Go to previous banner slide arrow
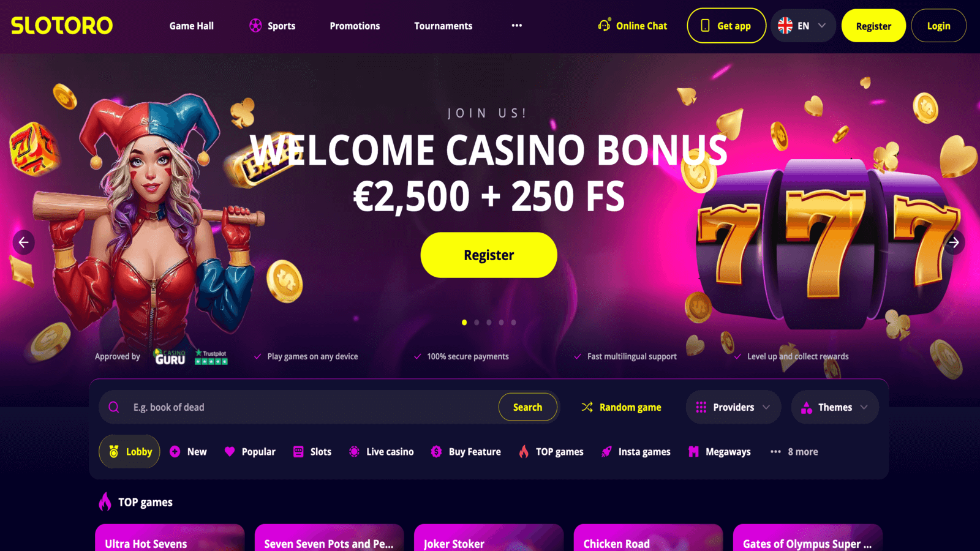 (x=23, y=242)
